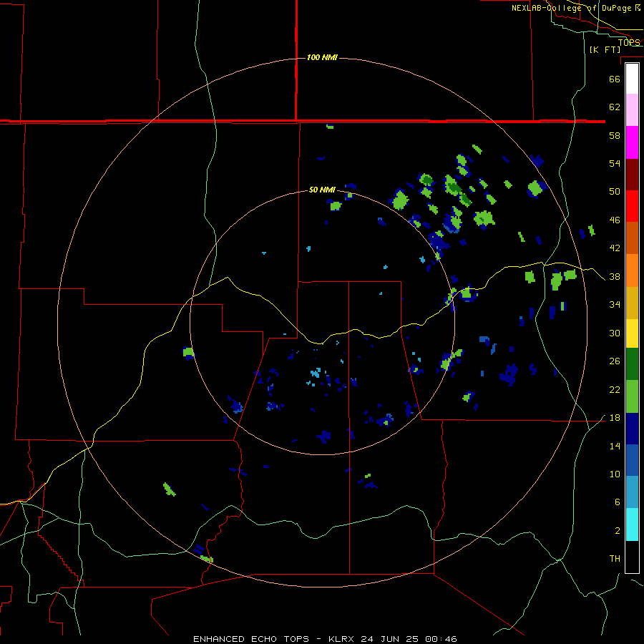Viewport: 644px width, 644px height.
Task: Click the "ENHANCED ECHO TOPS" product caption
Action: pos(250,639)
